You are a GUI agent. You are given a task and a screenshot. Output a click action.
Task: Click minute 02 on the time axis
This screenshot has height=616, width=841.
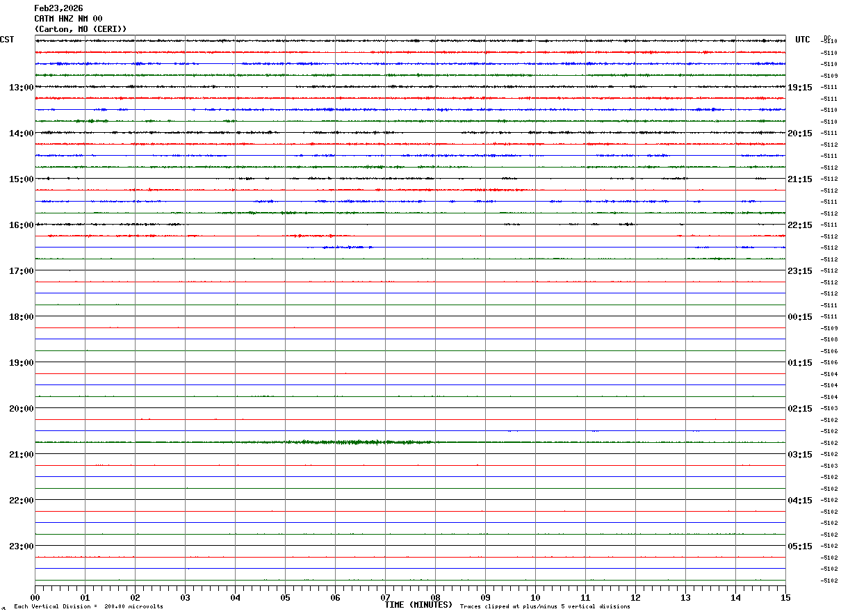pos(135,597)
